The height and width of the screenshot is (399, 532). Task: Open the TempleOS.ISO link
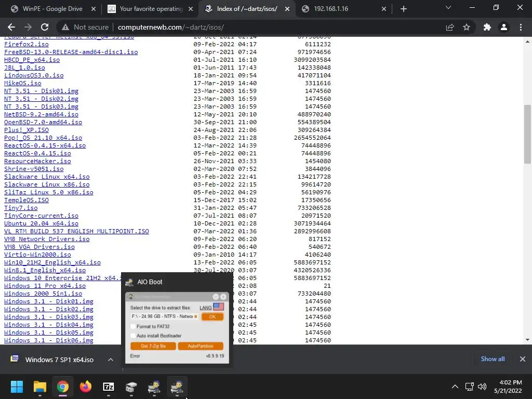pos(26,200)
